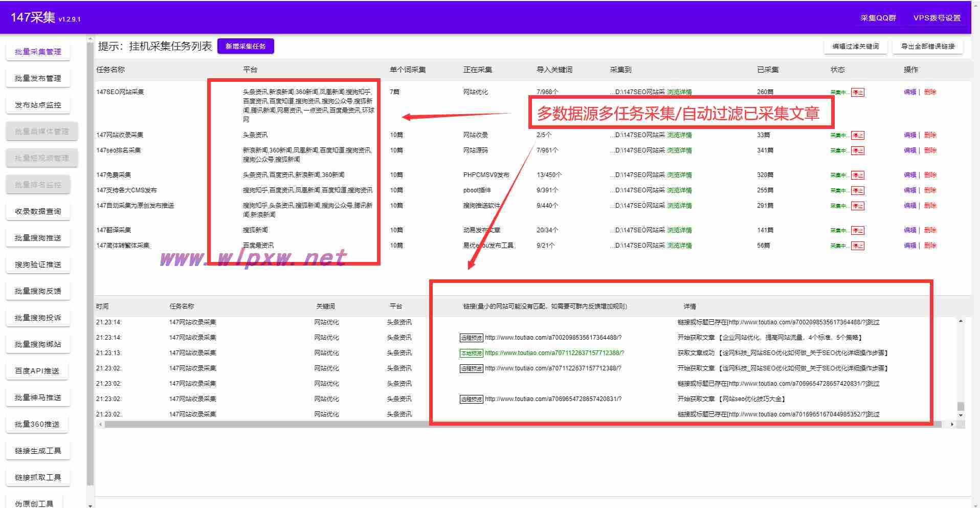Click the 任务名称 column header
This screenshot has height=508, width=980.
coord(110,70)
